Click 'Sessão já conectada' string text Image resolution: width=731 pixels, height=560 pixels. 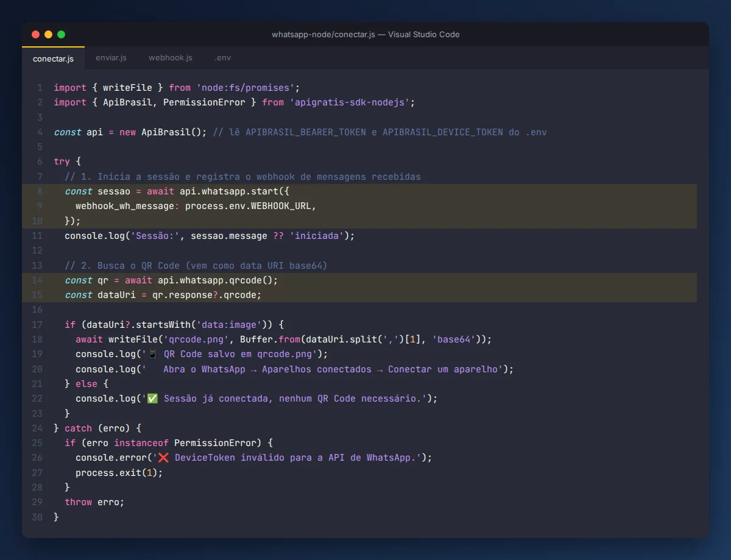click(215, 399)
